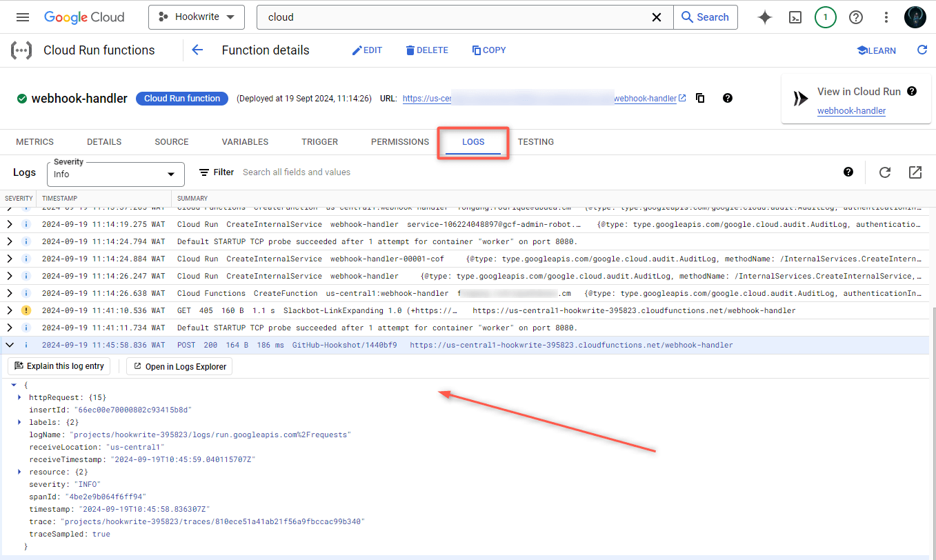
Task: Activate Cloud Shell terminal icon
Action: click(x=795, y=17)
